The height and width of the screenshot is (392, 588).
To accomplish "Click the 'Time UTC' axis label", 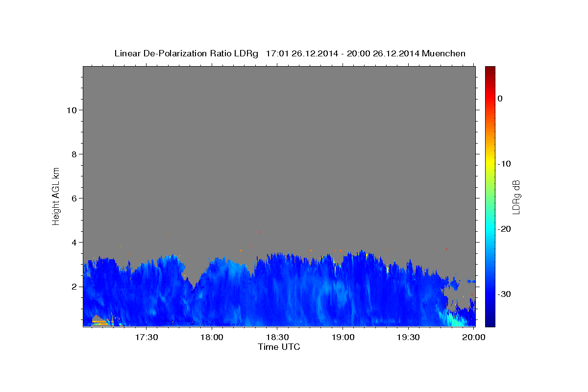I will pyautogui.click(x=279, y=347).
